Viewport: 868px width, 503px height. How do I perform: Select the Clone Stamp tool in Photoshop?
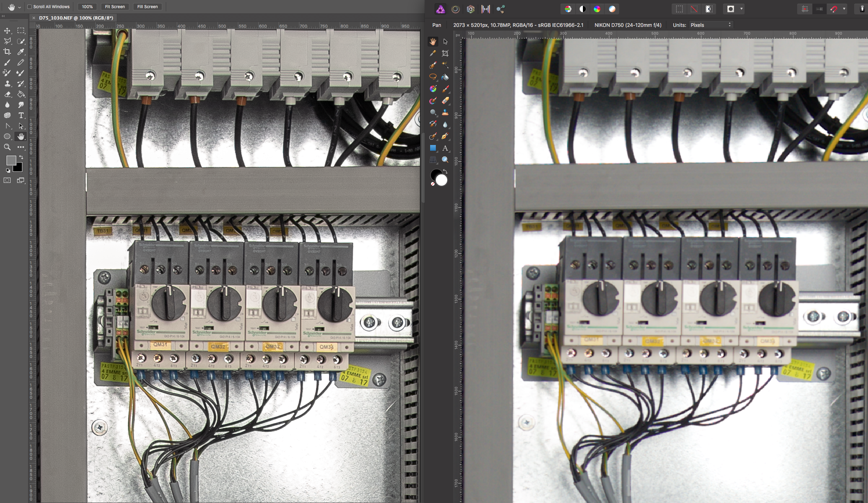point(7,83)
